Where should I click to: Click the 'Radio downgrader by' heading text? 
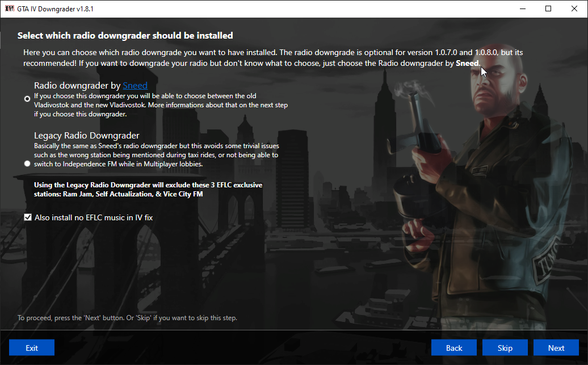[78, 86]
